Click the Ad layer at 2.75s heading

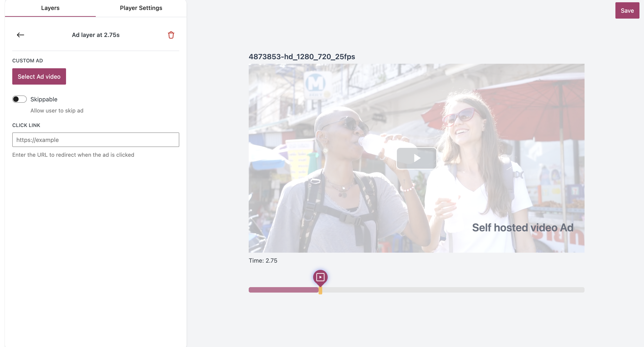pos(96,35)
